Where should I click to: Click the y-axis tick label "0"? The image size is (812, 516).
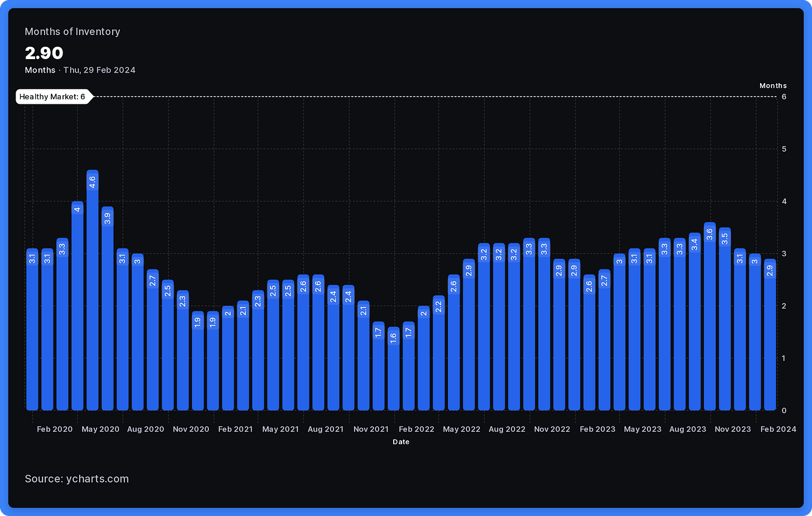(784, 411)
